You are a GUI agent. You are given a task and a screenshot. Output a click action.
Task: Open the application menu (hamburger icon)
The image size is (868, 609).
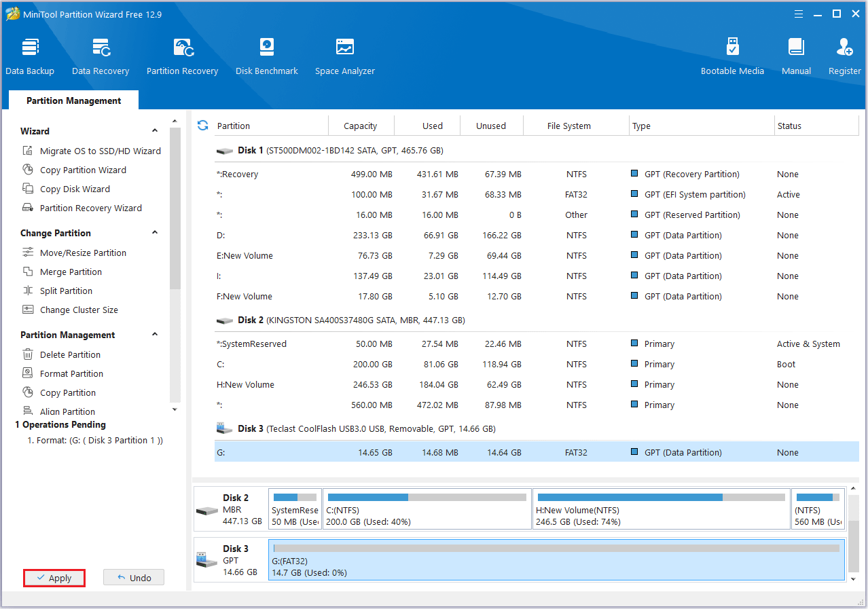point(799,14)
